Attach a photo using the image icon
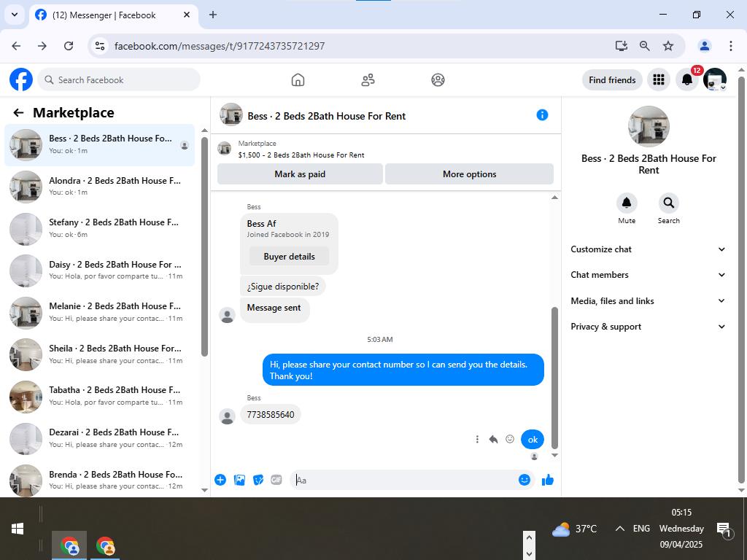This screenshot has height=560, width=747. click(x=239, y=480)
